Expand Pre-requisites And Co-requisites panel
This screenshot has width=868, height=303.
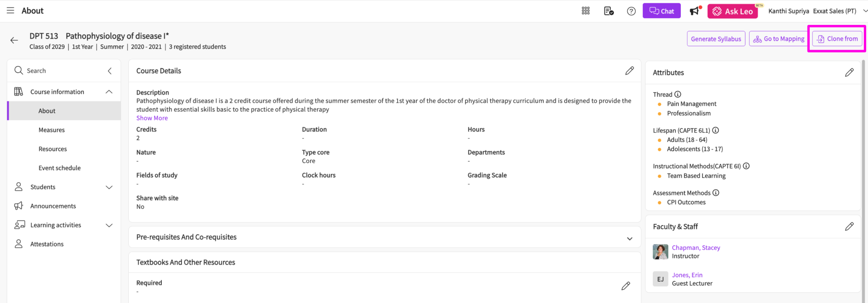629,238
